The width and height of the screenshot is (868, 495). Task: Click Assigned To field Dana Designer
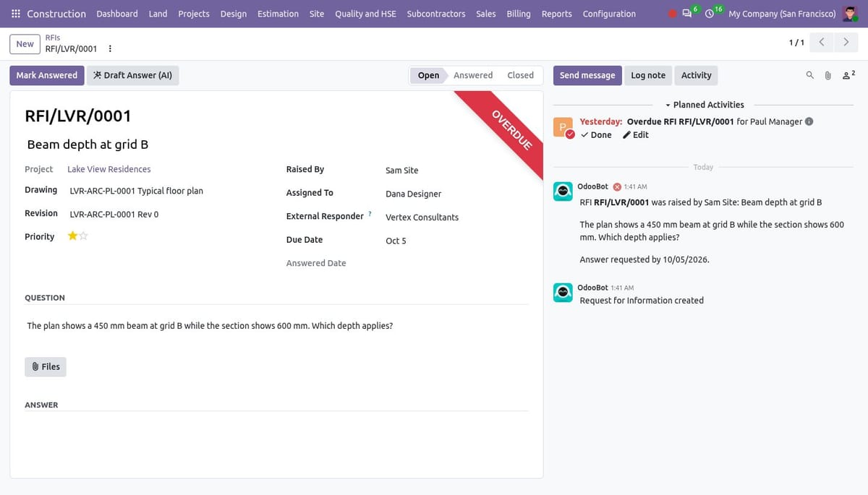tap(413, 194)
